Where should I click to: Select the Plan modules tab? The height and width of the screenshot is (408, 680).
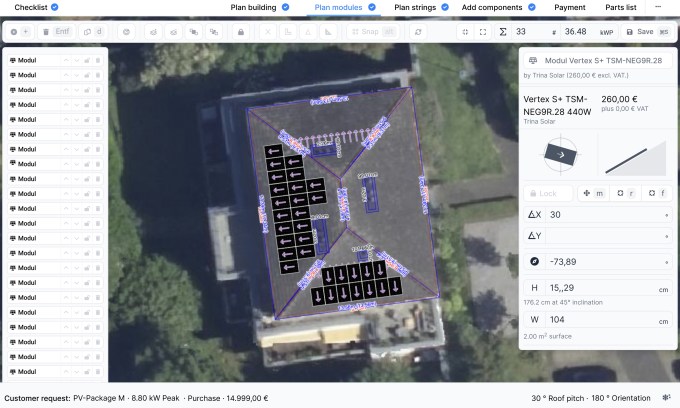338,7
